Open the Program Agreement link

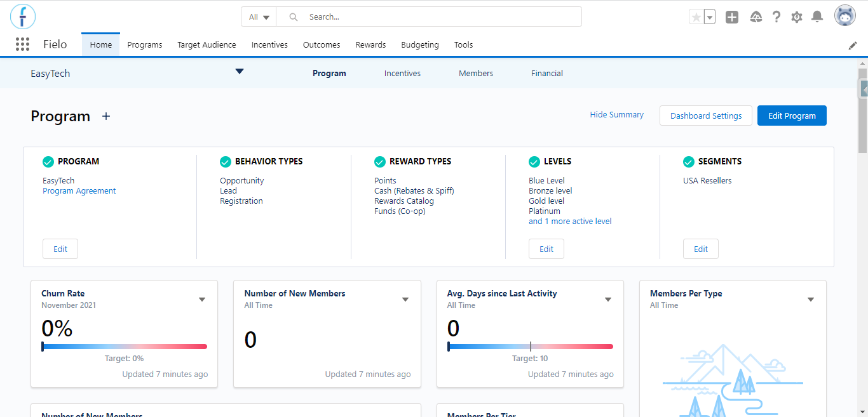point(79,191)
